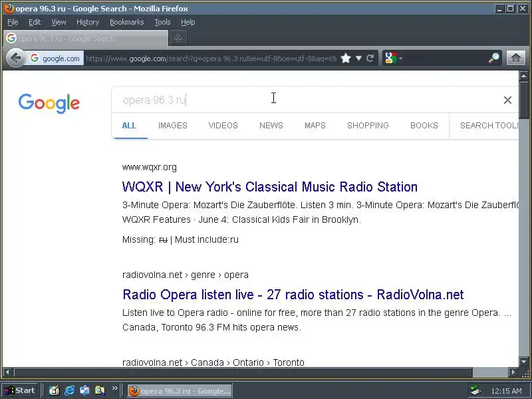Switch to the News results tab
Image resolution: width=532 pixels, height=399 pixels.
(x=271, y=126)
